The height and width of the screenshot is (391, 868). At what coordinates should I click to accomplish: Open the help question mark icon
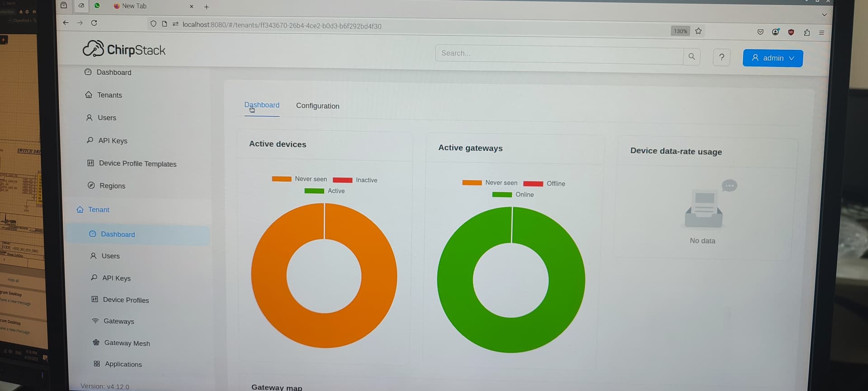[722, 57]
